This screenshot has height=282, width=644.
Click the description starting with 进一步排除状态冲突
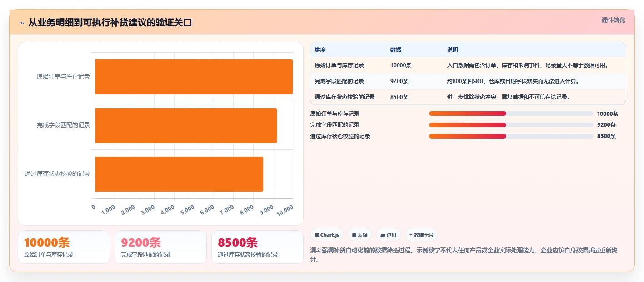[x=509, y=97]
